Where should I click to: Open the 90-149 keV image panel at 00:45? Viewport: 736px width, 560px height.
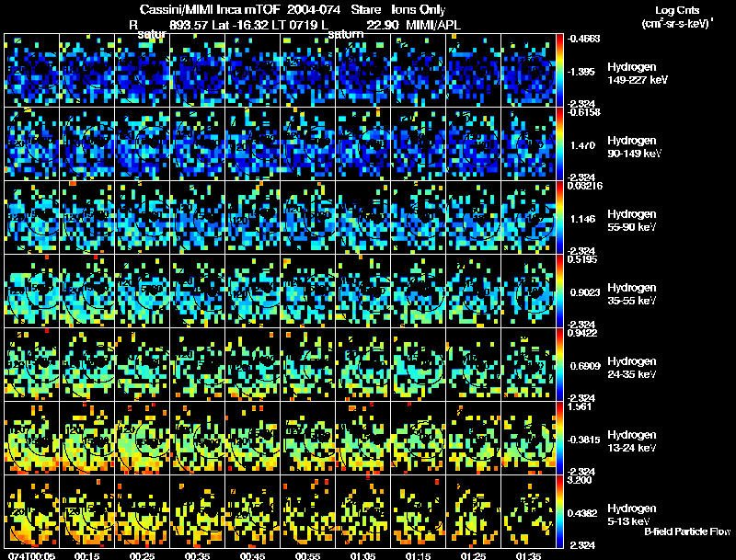click(252, 144)
